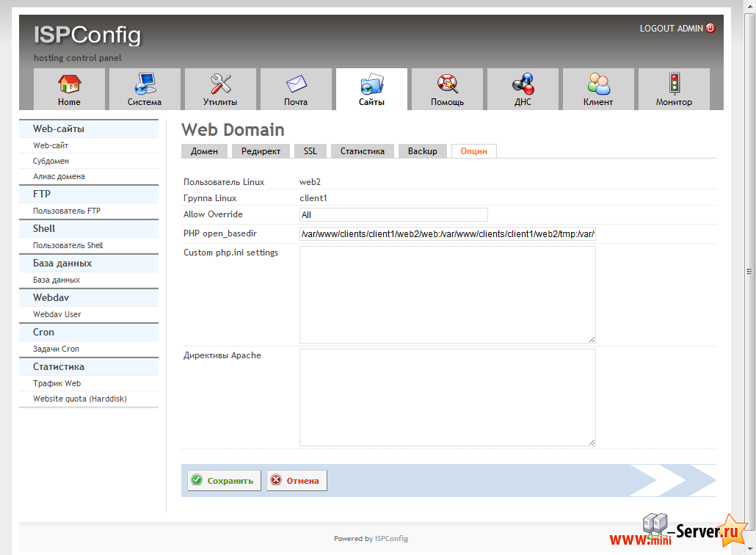Open Пользователь Shell in the sidebar

point(68,245)
